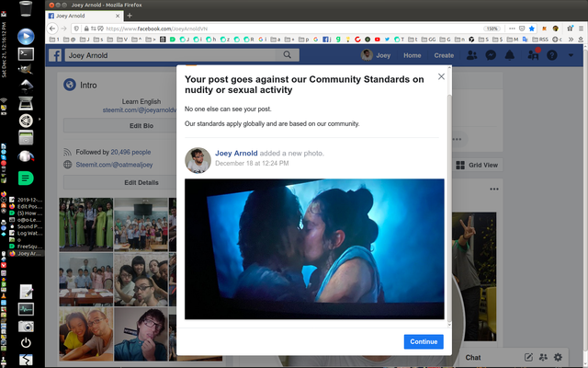588x368 pixels.
Task: Select the Joey Arnold browser tab
Action: tap(85, 16)
